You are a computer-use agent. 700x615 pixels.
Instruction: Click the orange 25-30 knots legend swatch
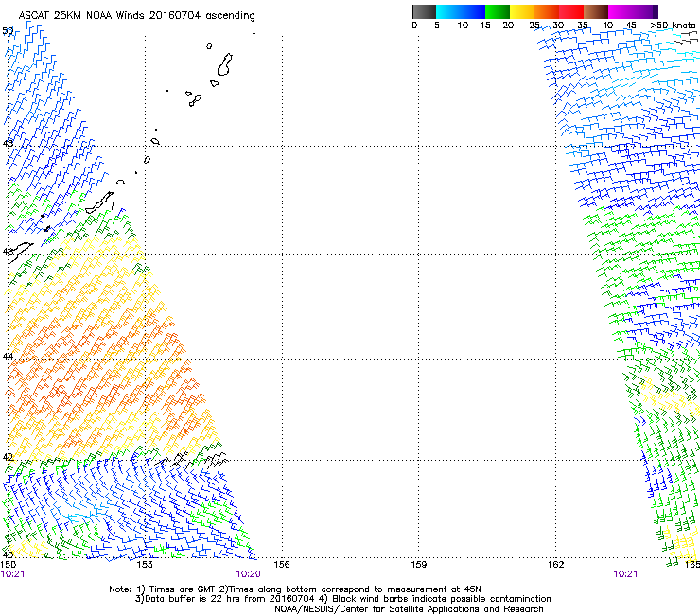[547, 11]
